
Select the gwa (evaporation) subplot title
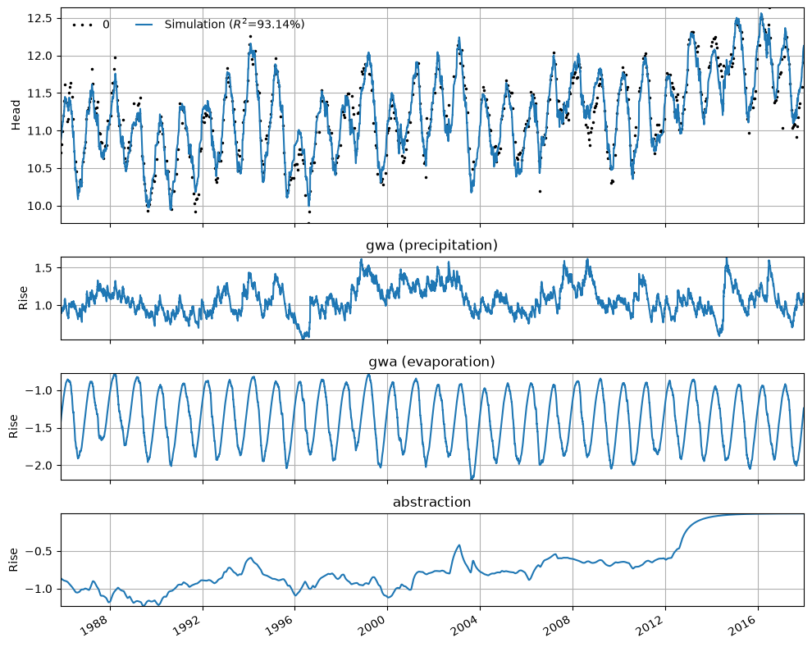pyautogui.click(x=431, y=362)
